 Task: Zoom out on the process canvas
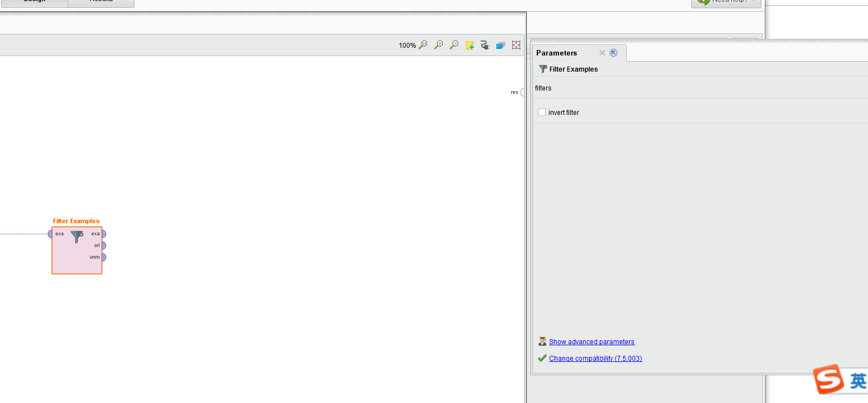[454, 45]
